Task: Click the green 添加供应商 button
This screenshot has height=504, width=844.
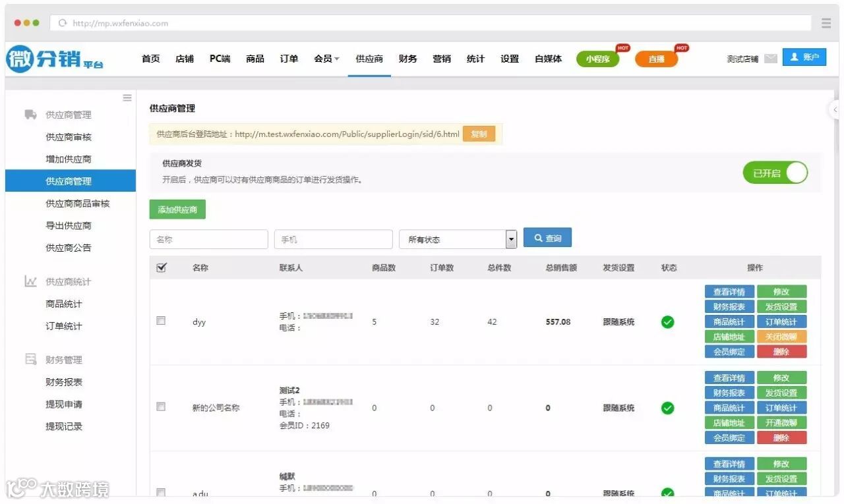Action: [177, 210]
